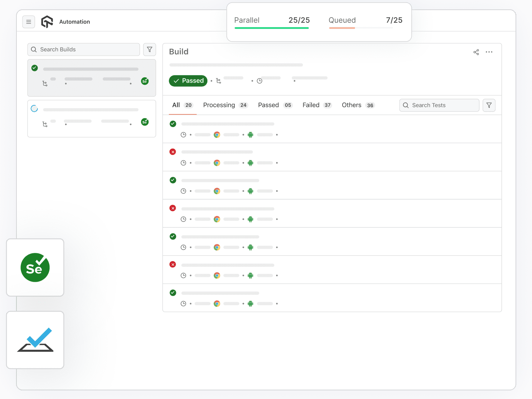Switch to the All tab

182,105
